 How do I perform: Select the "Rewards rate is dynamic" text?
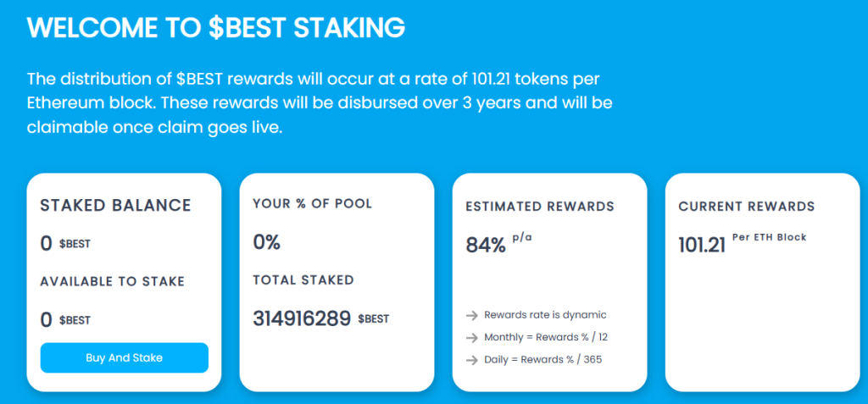[545, 315]
